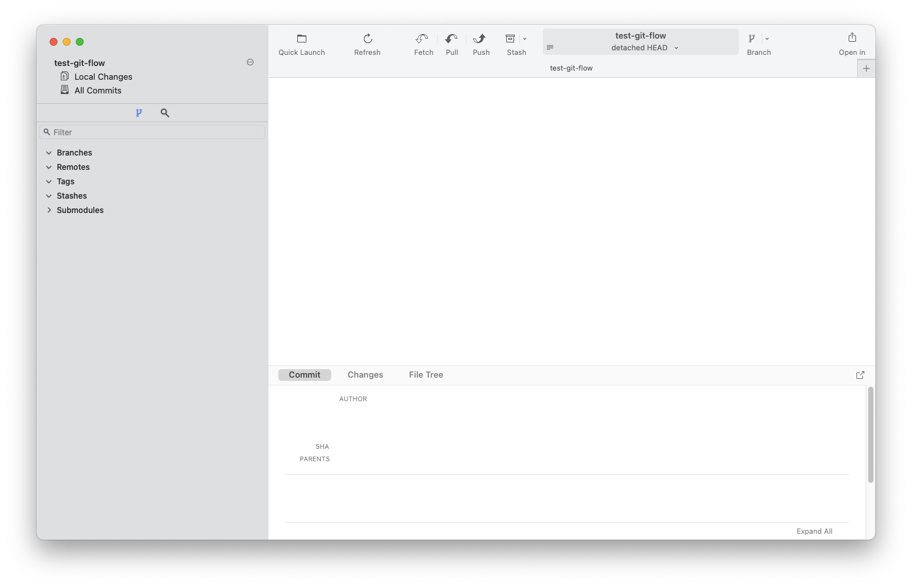Click the Fetch icon in the toolbar

(422, 38)
